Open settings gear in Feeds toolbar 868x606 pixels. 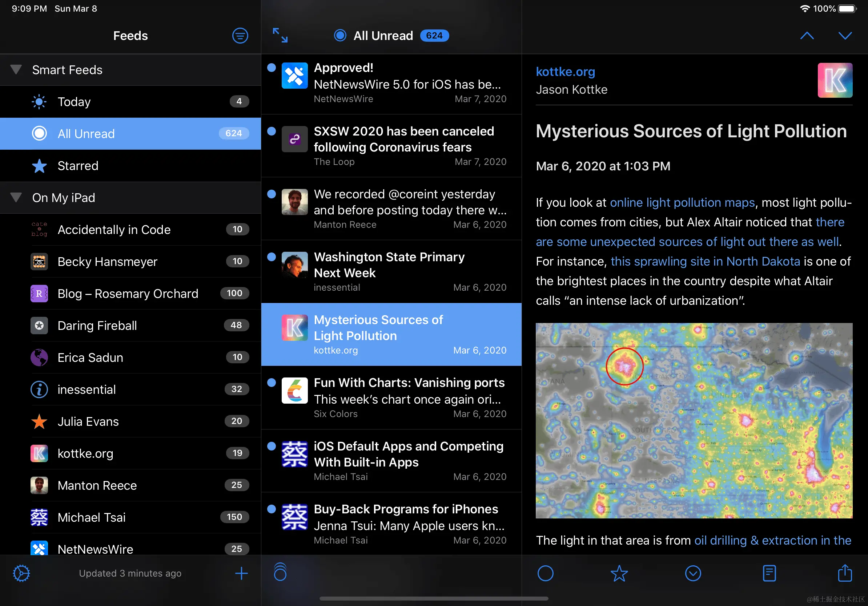(x=21, y=573)
